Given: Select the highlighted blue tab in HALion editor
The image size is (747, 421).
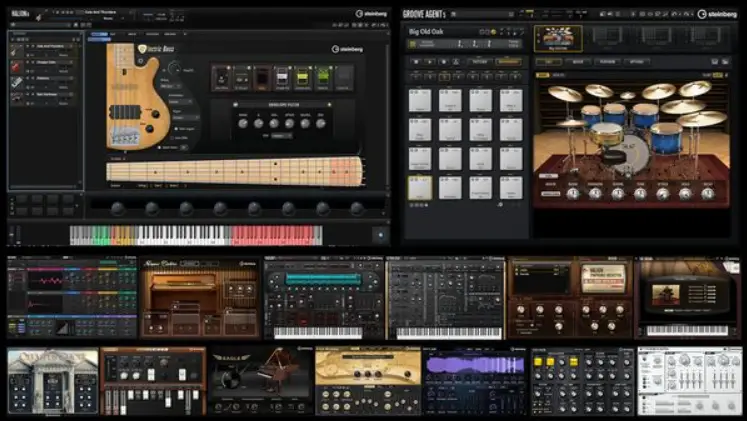Looking at the screenshot, I should pyautogui.click(x=99, y=34).
